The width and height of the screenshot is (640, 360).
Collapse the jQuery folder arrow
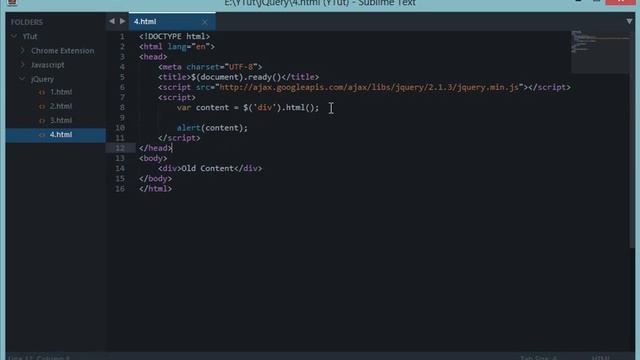coord(22,79)
